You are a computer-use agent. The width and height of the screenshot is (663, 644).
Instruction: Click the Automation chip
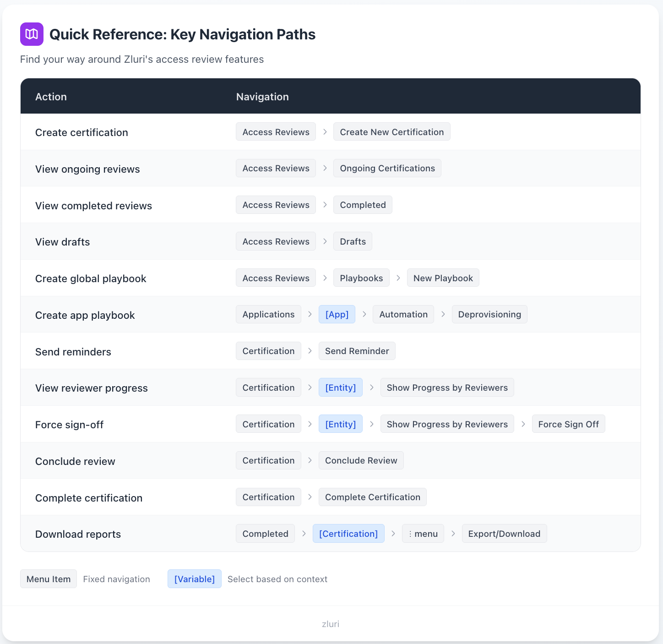click(403, 314)
